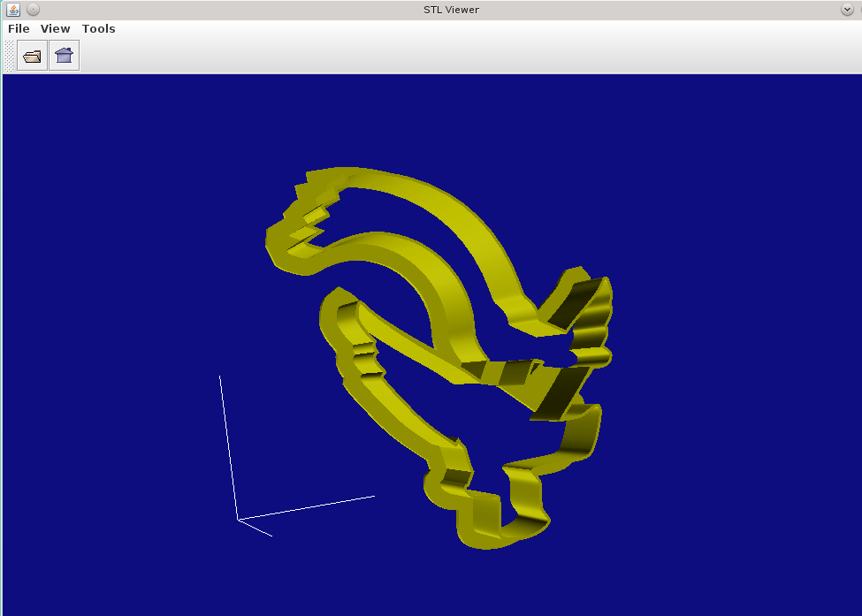Click the dotted toolbar drag handle
862x616 pixels.
coord(7,55)
